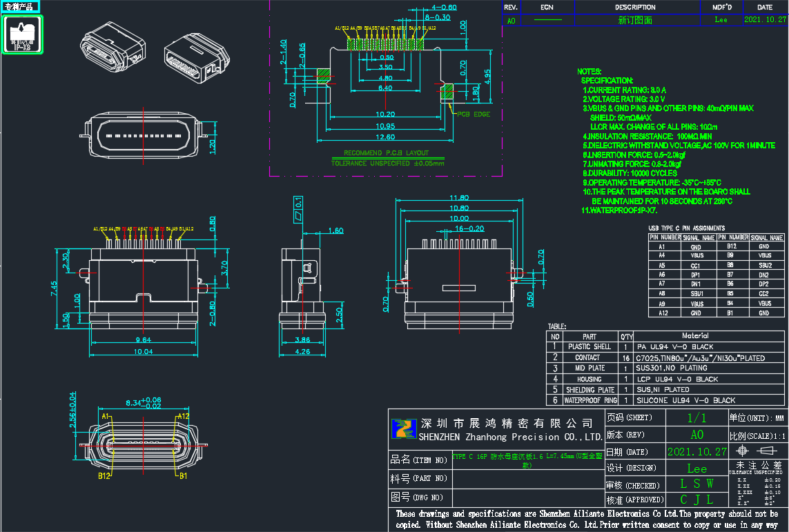Viewport: 789px width, 532px height.
Task: Click the approved-by initials C J L
Action: click(697, 500)
